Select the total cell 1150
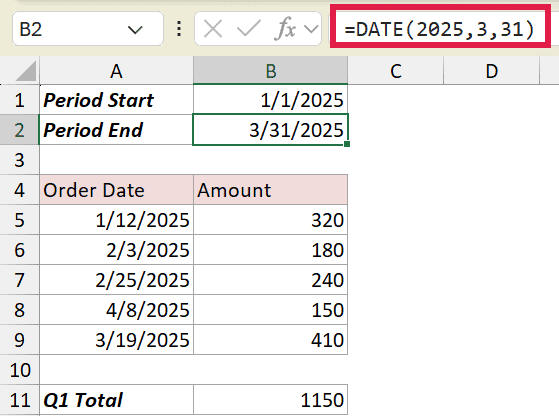 pos(271,400)
